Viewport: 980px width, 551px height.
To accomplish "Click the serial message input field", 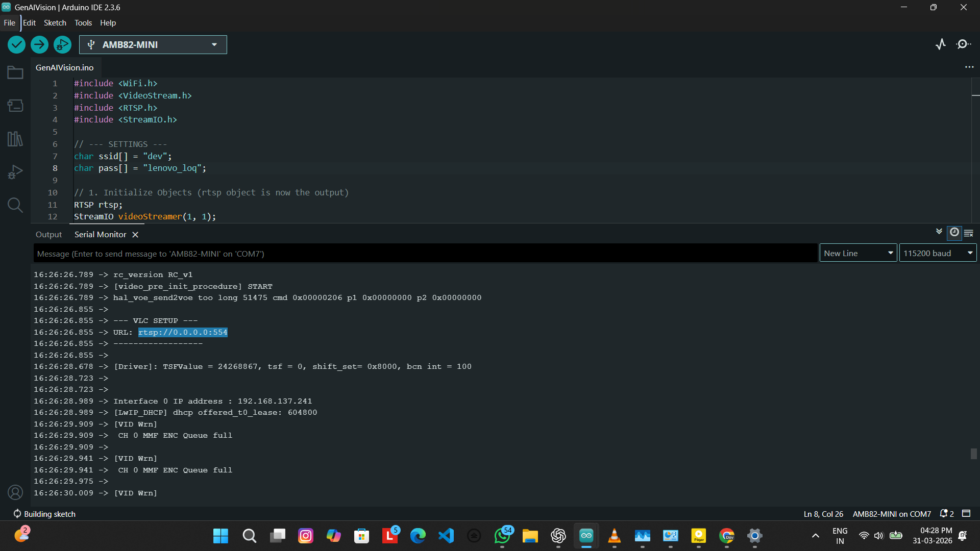I will (426, 254).
